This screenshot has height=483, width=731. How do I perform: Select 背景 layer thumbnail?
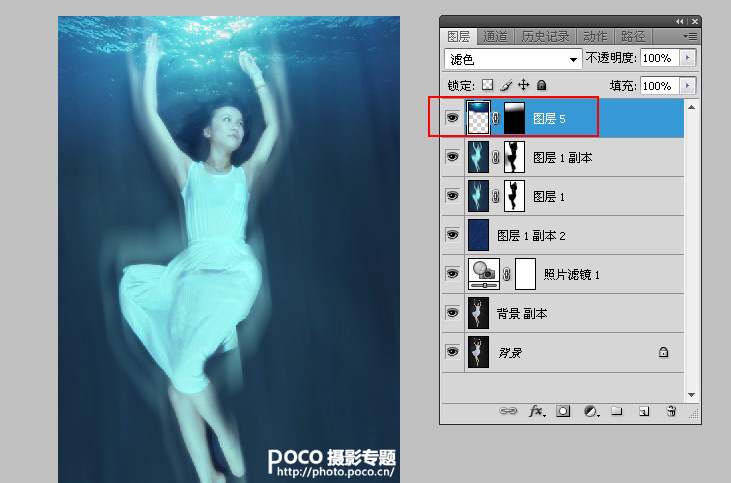pyautogui.click(x=478, y=352)
